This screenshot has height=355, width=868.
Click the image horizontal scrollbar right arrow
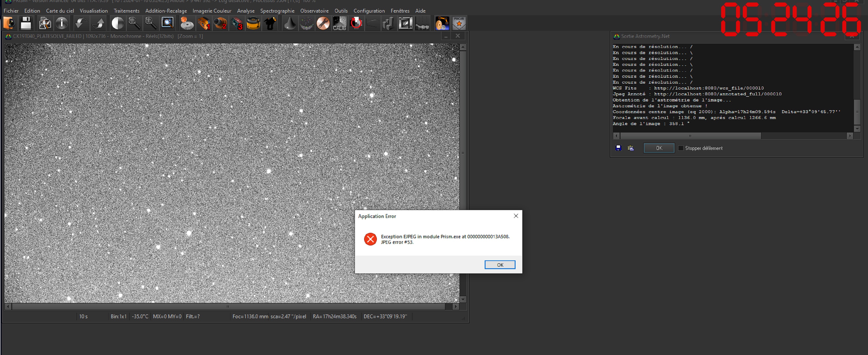pyautogui.click(x=456, y=307)
